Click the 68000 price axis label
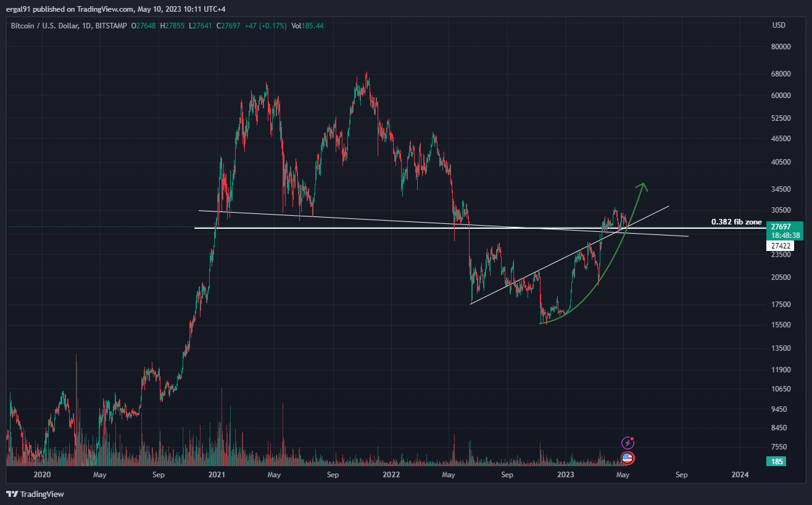 [x=781, y=74]
